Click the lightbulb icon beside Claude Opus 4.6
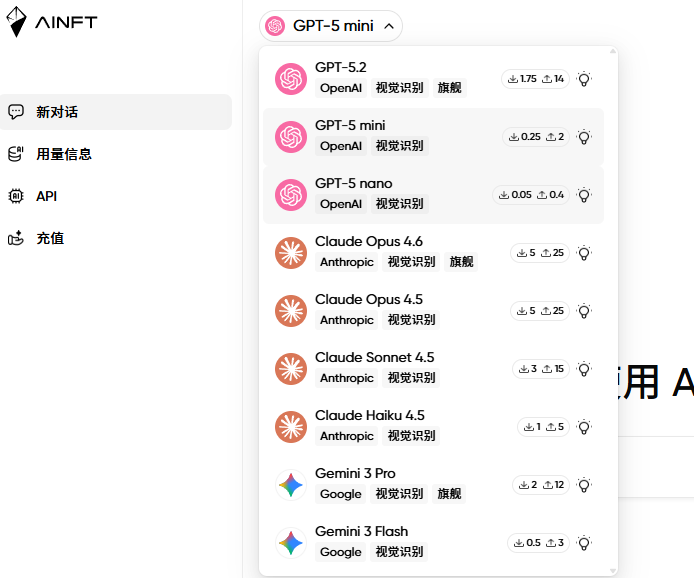Viewport: 694px width, 578px height. 584,253
